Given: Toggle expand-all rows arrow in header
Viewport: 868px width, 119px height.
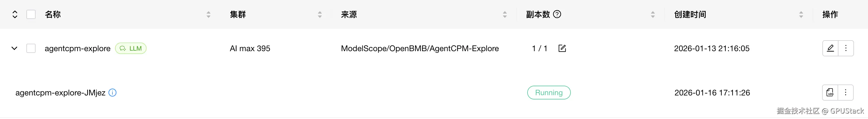Looking at the screenshot, I should coord(15,15).
